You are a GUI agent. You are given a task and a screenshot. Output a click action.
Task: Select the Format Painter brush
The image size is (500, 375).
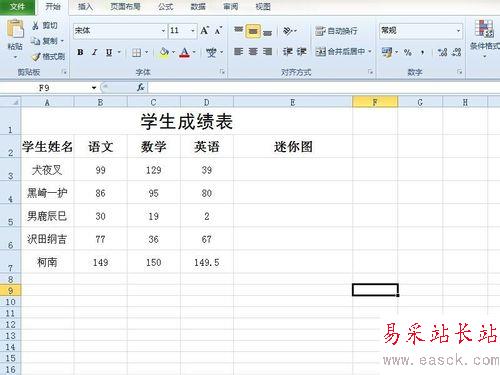[x=36, y=57]
